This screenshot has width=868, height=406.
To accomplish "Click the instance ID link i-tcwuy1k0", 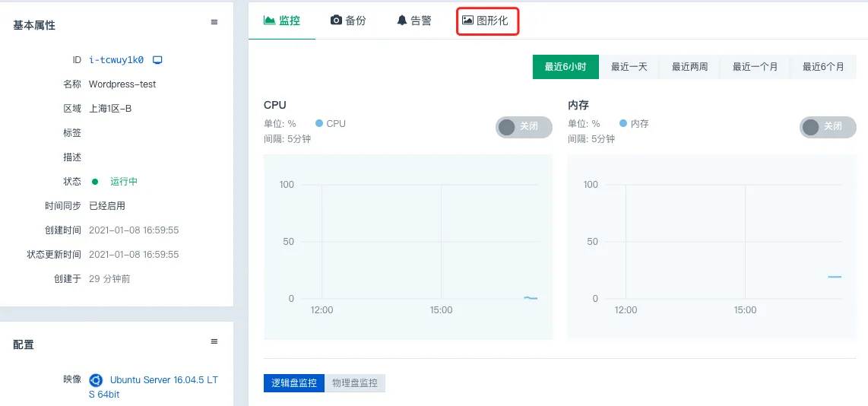I will 116,60.
